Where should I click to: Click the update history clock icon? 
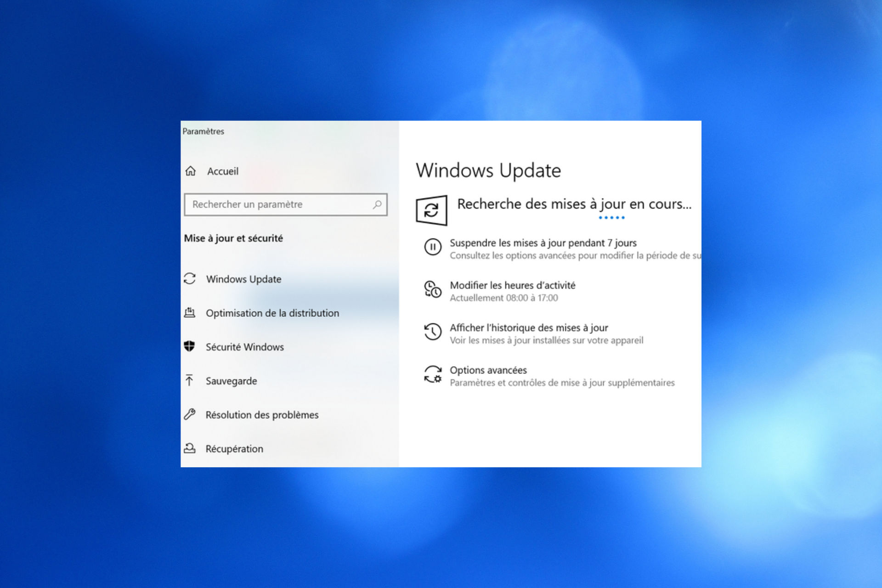pos(433,332)
